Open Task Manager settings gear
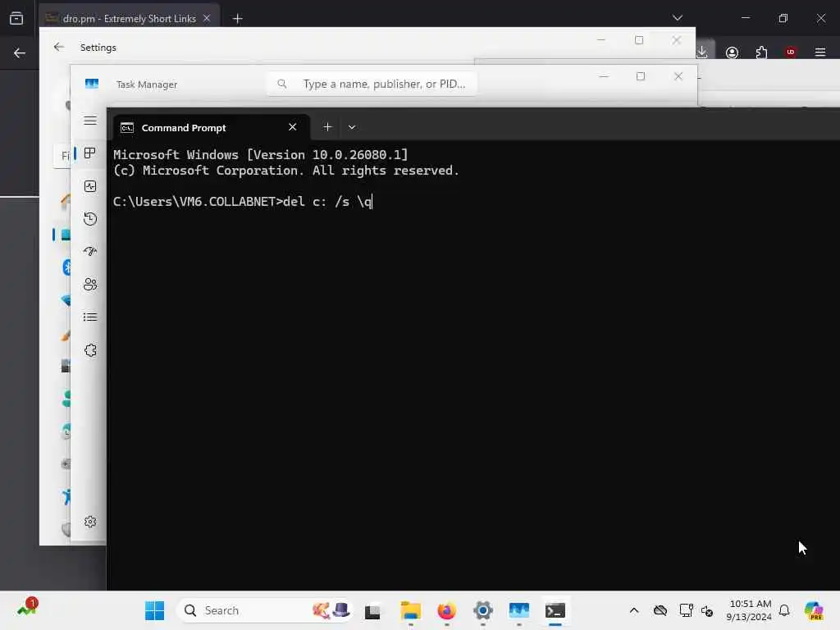This screenshot has height=630, width=840. 90,522
